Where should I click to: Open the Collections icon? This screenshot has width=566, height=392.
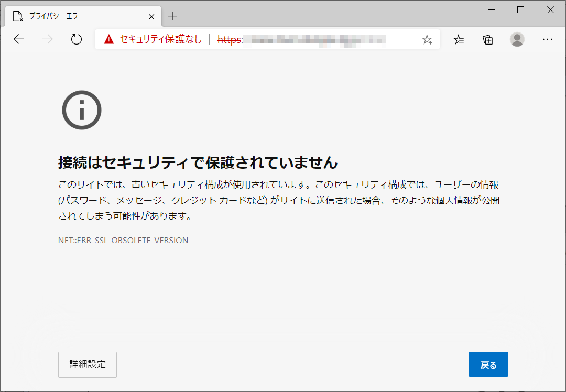point(488,39)
